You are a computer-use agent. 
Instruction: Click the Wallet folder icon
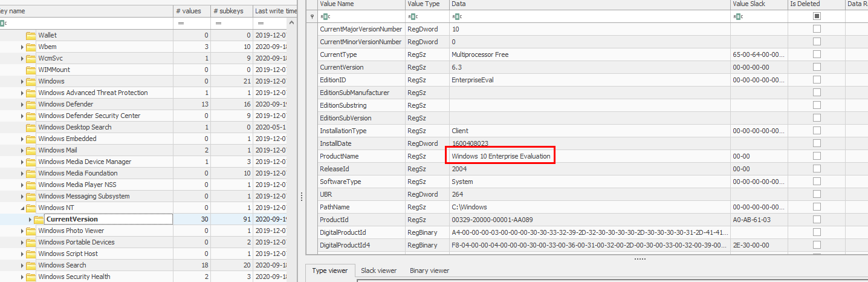pos(31,35)
